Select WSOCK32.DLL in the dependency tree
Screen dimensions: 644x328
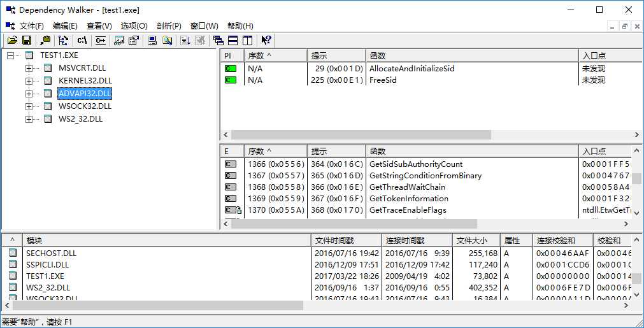click(85, 106)
